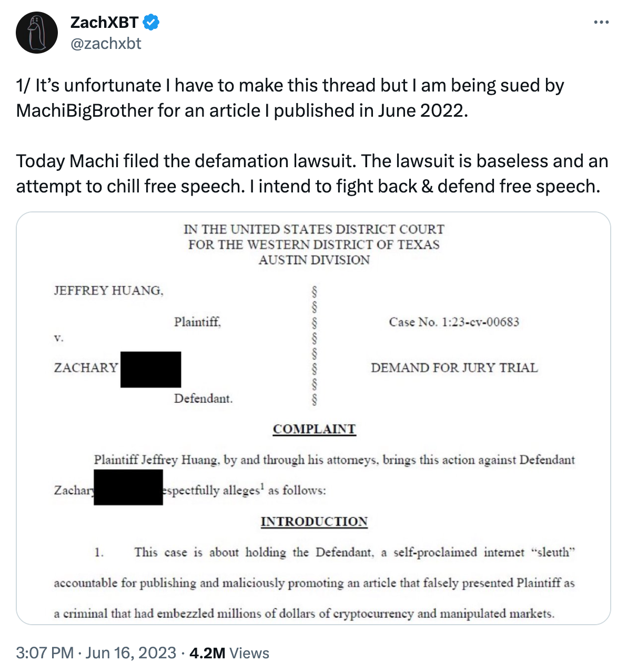Click the tweet's second paragraph about the lawsuit
The width and height of the screenshot is (627, 672).
pos(312,174)
